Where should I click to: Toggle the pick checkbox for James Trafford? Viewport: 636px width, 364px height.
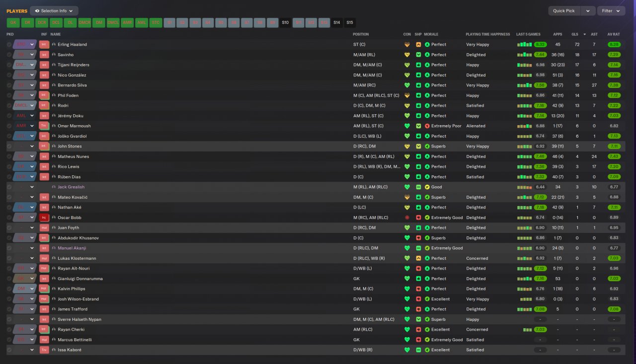[9, 309]
